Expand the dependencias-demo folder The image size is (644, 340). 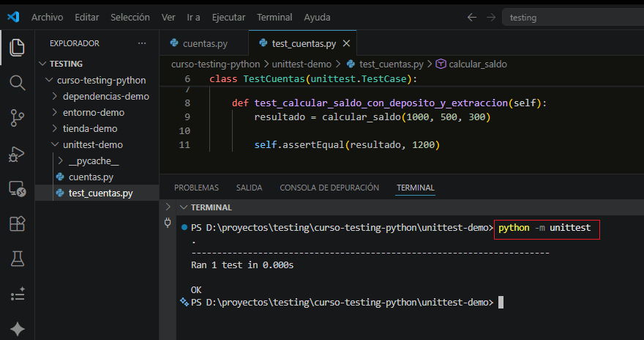tap(55, 96)
